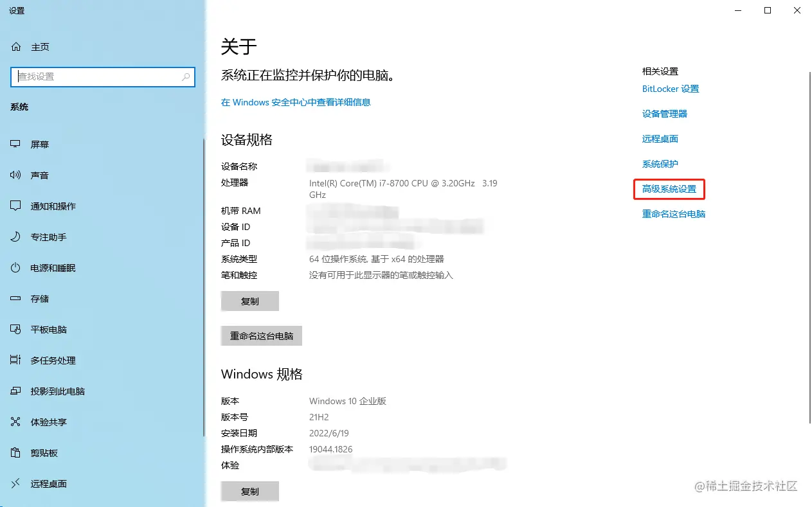Close the 设置 window
Viewport: 812px width, 507px height.
point(797,10)
